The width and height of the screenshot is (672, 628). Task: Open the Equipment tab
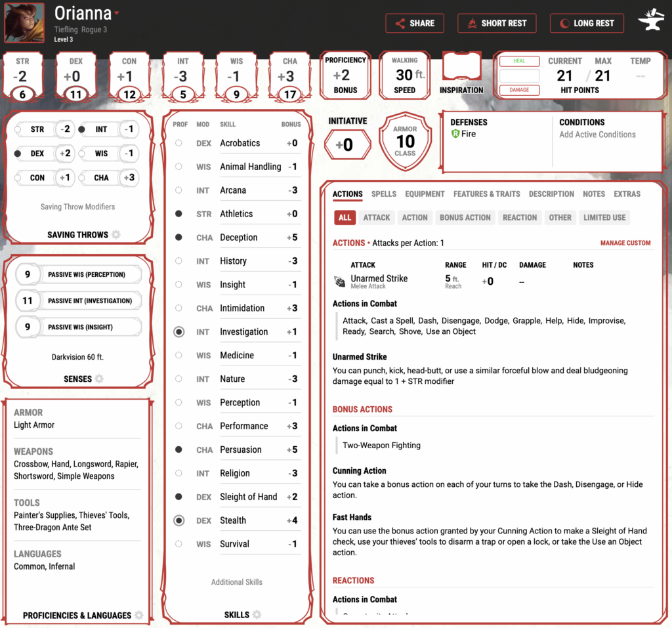tap(425, 194)
